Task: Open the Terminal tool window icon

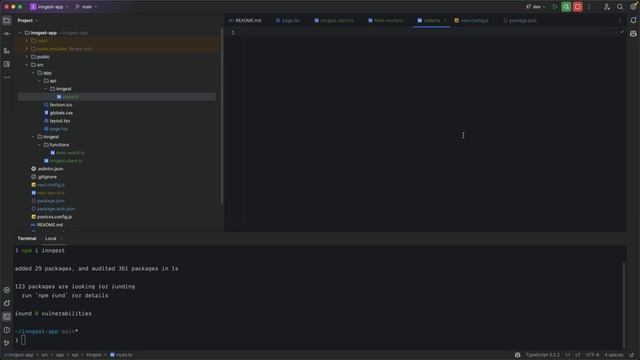Action: coord(7,316)
